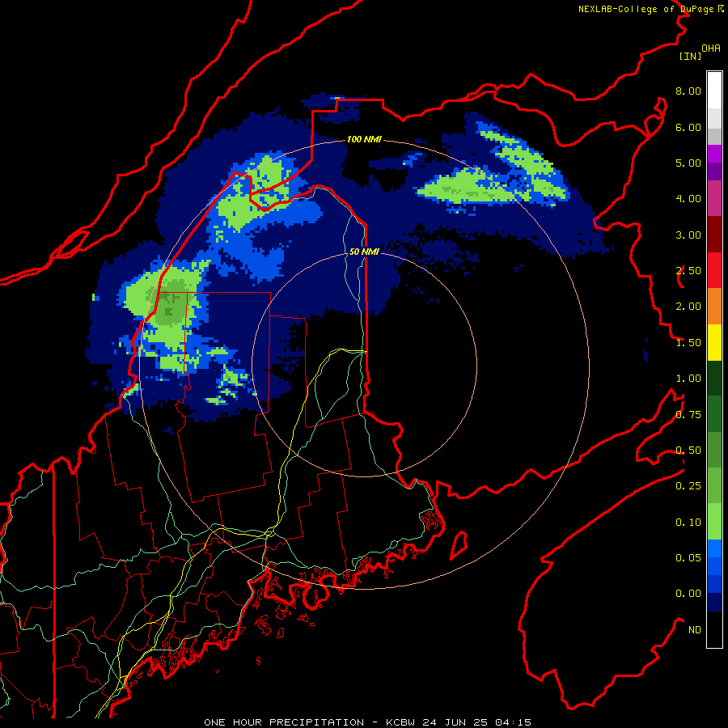Select the darkest green swatch above 1.00
The width and height of the screenshot is (728, 728).
714,378
